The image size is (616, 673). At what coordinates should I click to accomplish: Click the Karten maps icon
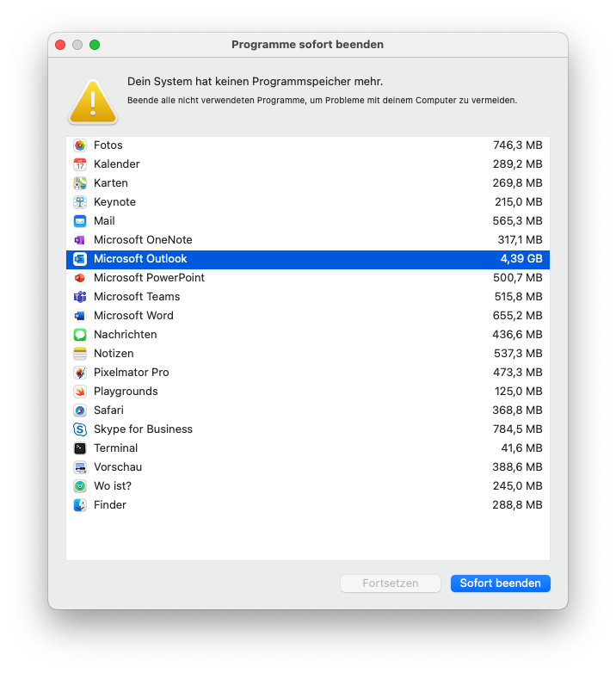(80, 183)
